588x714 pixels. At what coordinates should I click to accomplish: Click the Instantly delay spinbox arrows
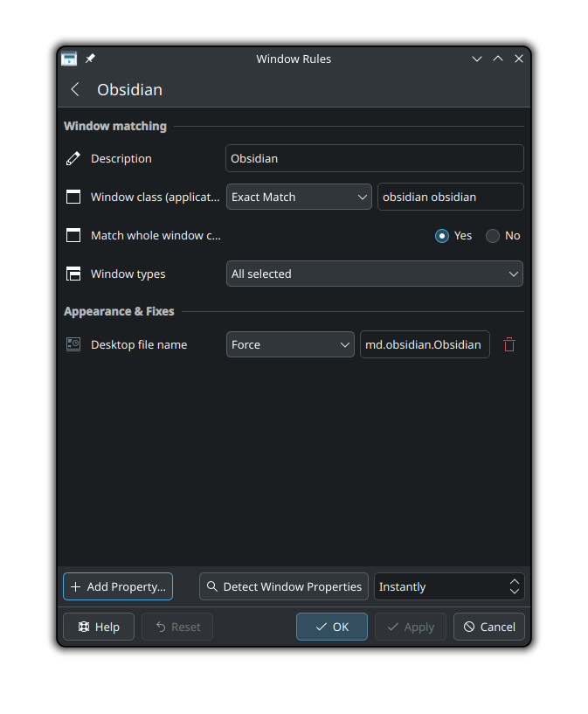[x=515, y=586]
